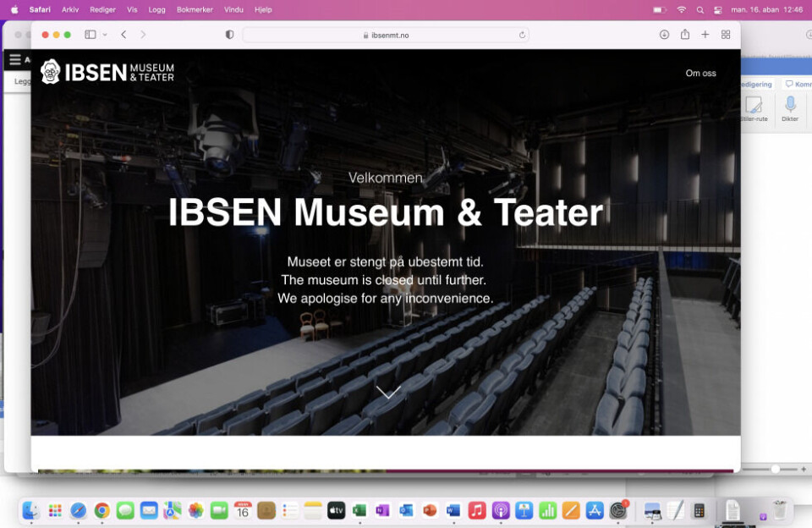
Task: Open the Om oss page
Action: point(700,73)
